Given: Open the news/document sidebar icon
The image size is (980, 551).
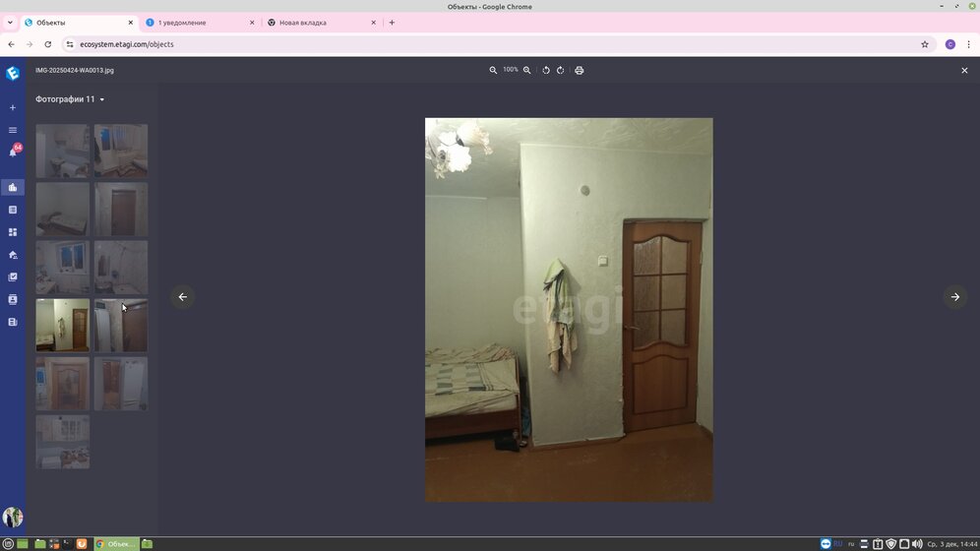Looking at the screenshot, I should 13,322.
